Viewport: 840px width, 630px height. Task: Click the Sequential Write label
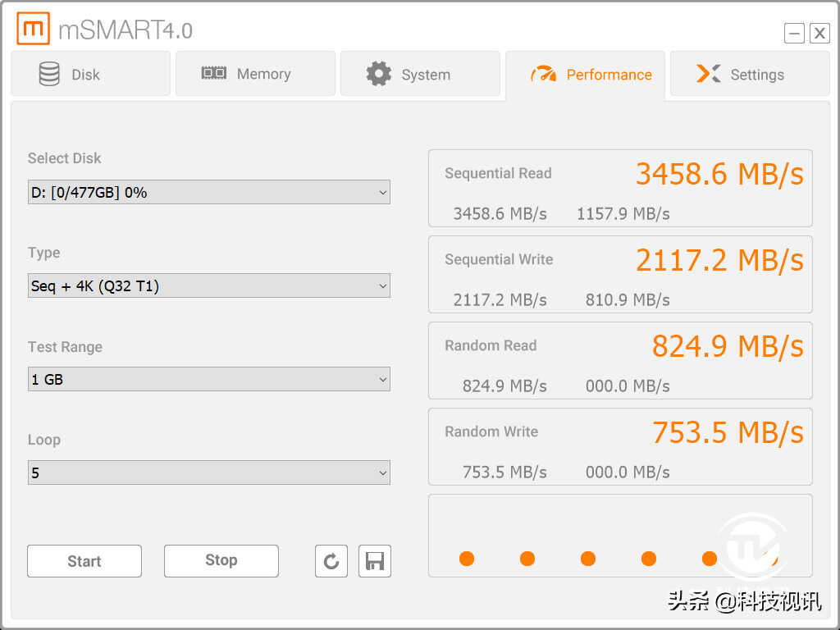(499, 260)
